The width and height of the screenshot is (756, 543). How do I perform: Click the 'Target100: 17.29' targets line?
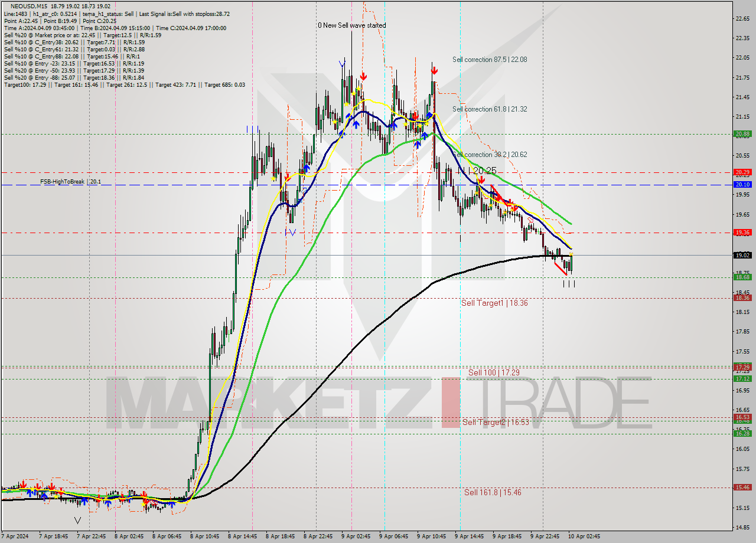pyautogui.click(x=124, y=85)
